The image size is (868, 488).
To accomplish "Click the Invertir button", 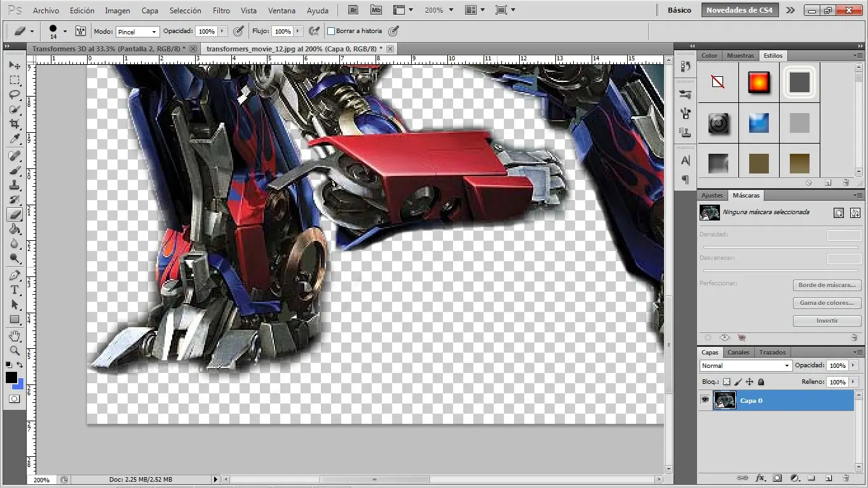I will point(827,321).
